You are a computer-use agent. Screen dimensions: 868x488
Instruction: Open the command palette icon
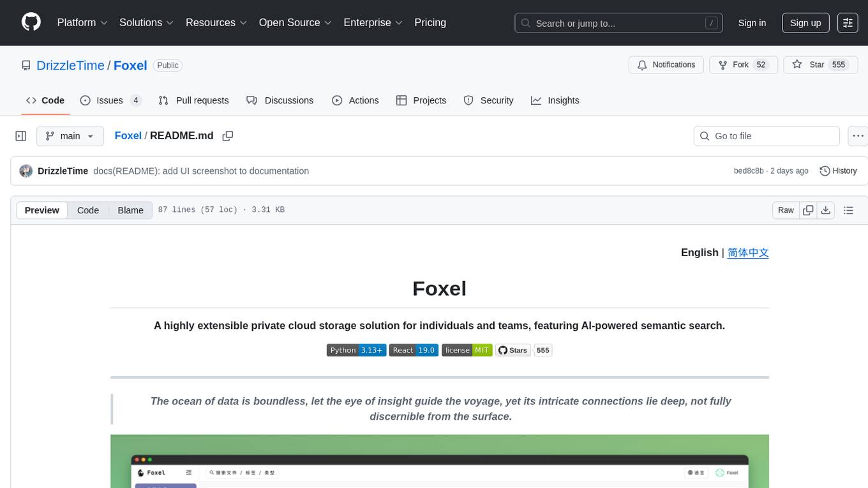point(848,22)
